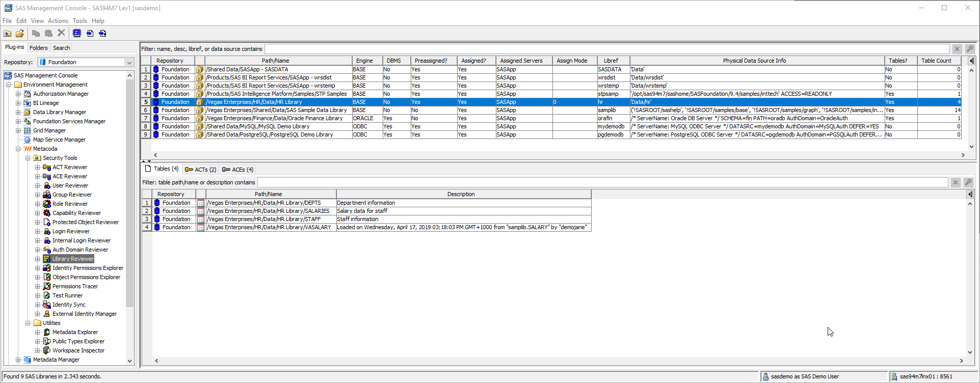Click column chooser icon beside Description header
The height and width of the screenshot is (383, 980).
(x=970, y=194)
